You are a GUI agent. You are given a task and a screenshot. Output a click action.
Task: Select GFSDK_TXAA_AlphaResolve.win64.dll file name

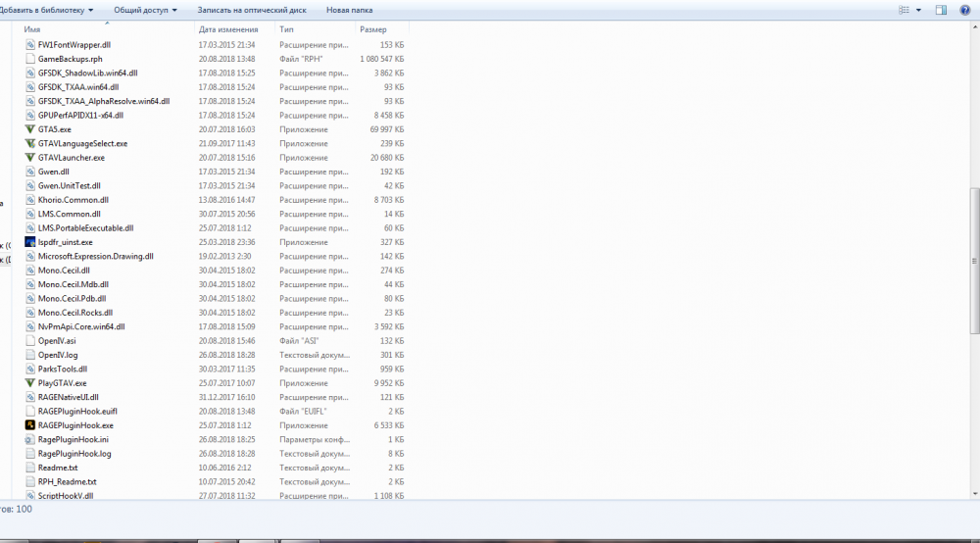(x=104, y=101)
